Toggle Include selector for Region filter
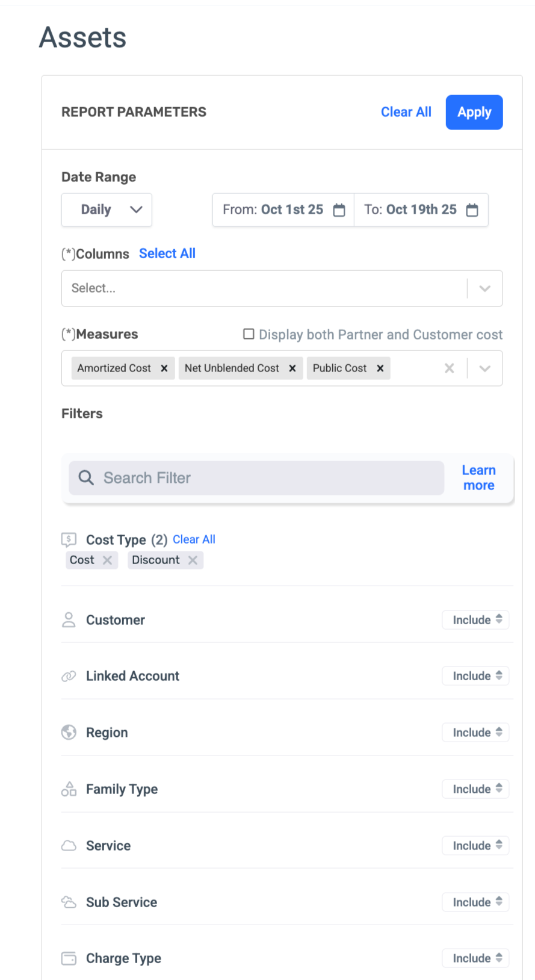Screen dimensions: 535x980 [x=475, y=733]
